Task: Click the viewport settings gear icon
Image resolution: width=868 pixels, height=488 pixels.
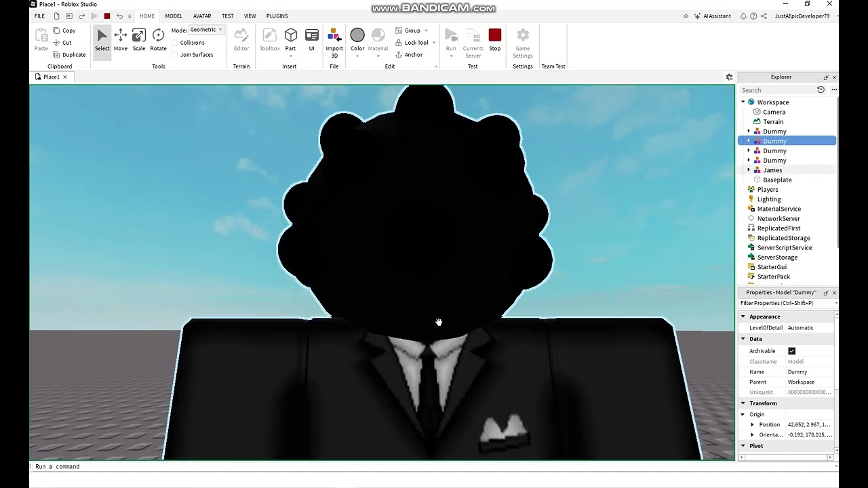Action: pos(730,77)
